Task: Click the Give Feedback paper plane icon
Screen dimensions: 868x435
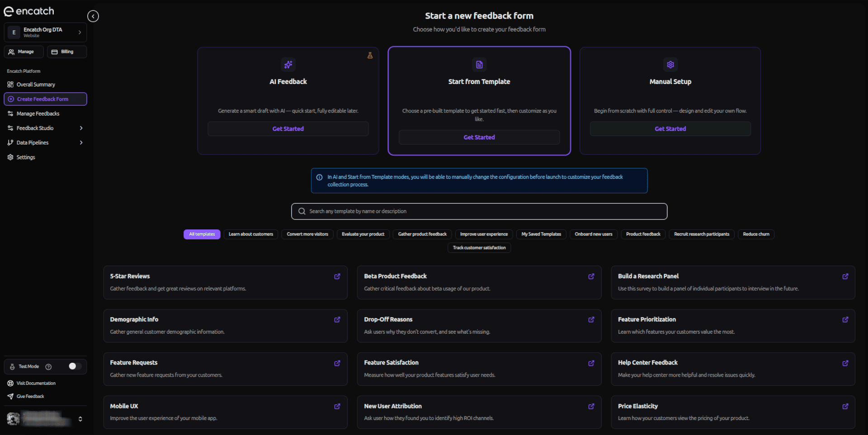Action: pyautogui.click(x=10, y=396)
